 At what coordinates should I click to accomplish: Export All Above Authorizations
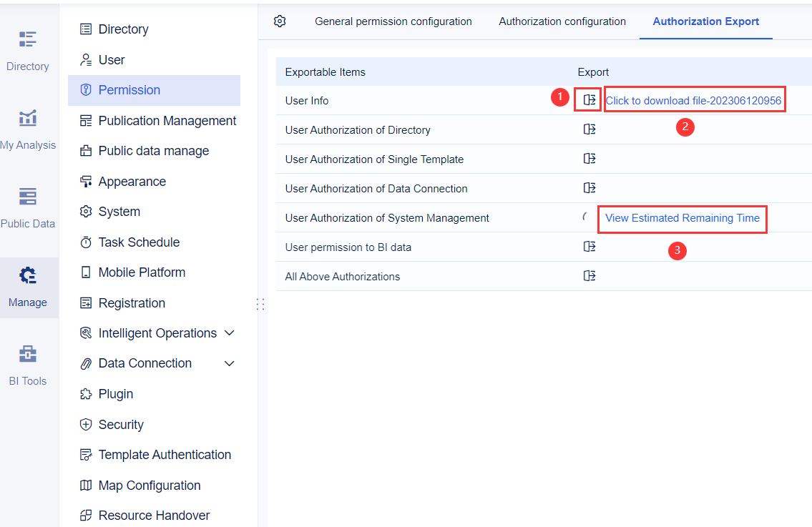point(589,275)
